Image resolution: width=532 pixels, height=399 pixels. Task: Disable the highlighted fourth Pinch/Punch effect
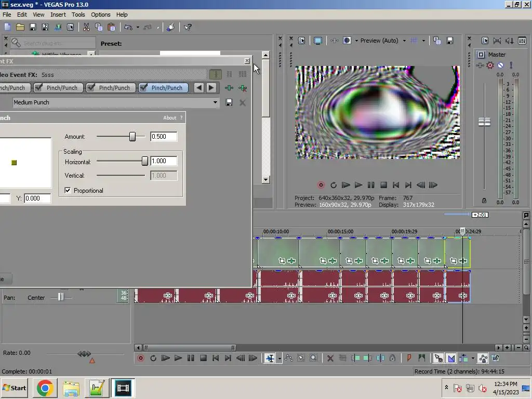(x=143, y=88)
